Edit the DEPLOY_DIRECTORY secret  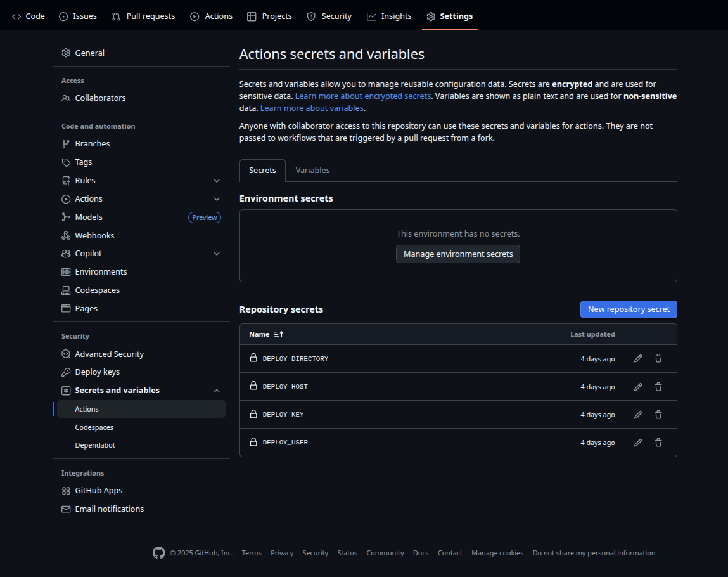[637, 358]
